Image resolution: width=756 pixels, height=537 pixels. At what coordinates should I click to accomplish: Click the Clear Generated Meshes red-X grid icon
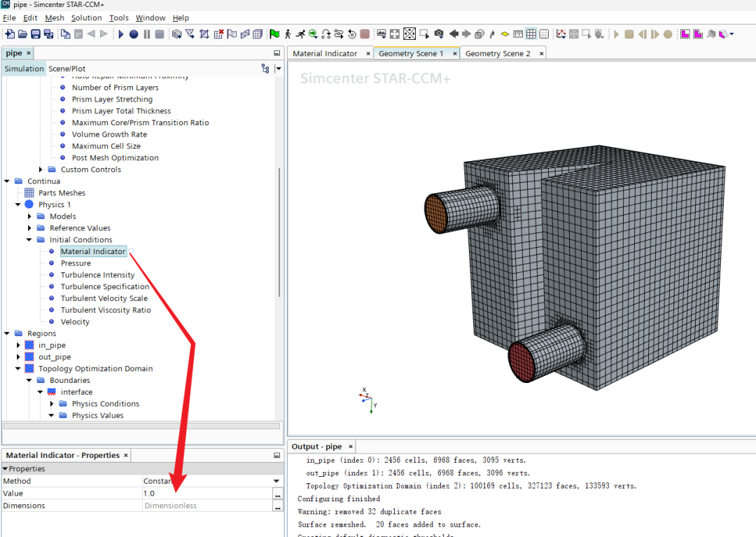click(218, 34)
